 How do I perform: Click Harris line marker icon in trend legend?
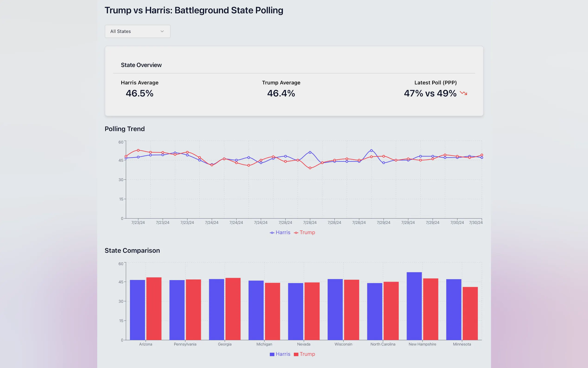tap(272, 233)
